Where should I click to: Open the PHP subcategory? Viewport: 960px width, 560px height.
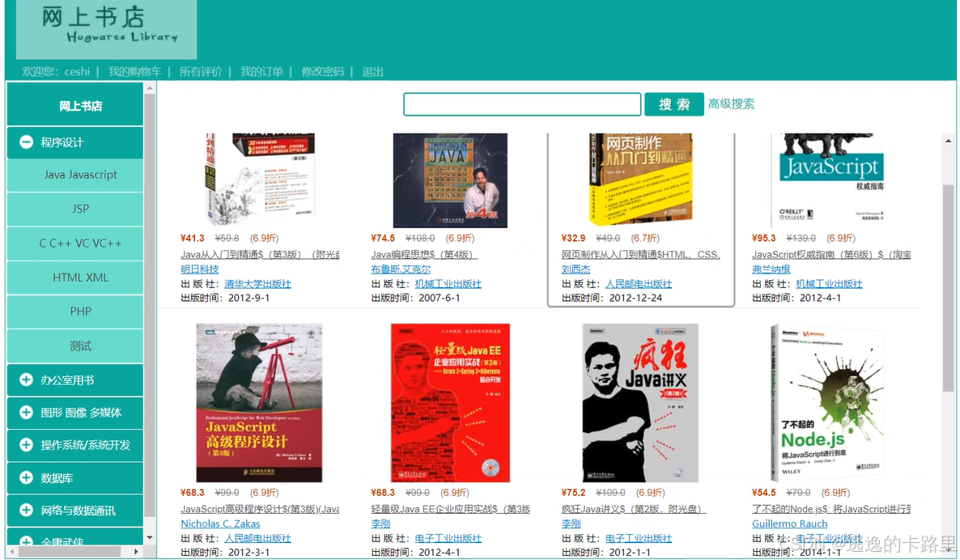75,312
